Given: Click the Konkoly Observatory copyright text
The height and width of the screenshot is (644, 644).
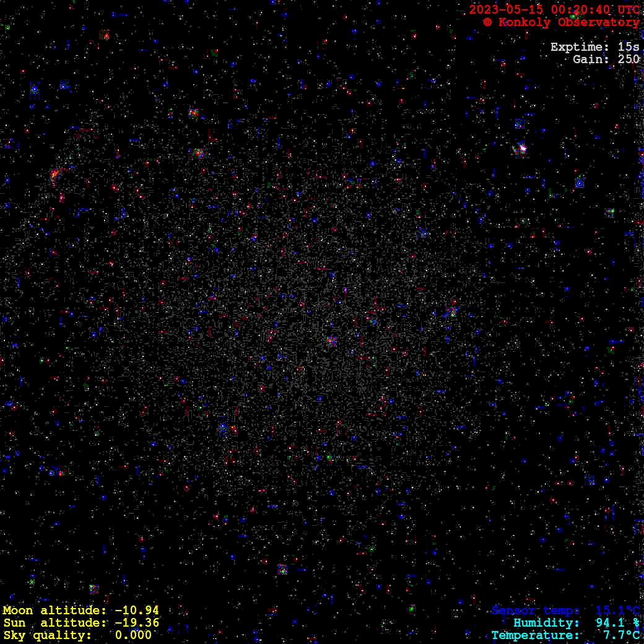Looking at the screenshot, I should 561,22.
